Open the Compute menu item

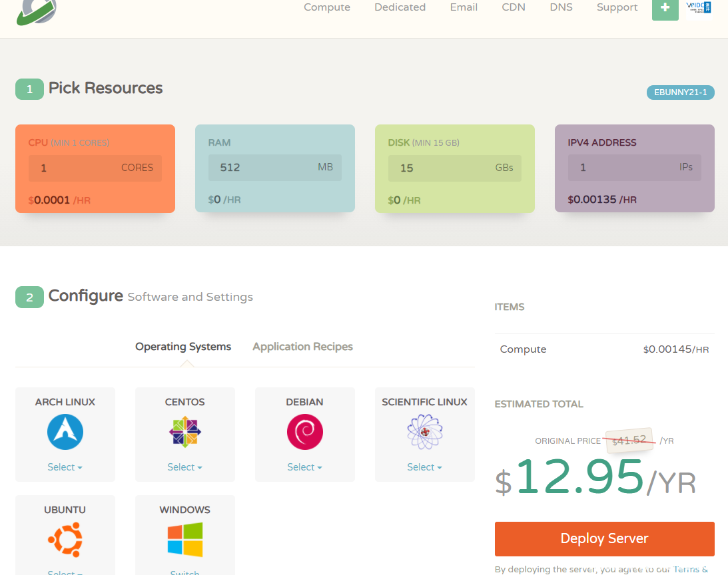(327, 7)
